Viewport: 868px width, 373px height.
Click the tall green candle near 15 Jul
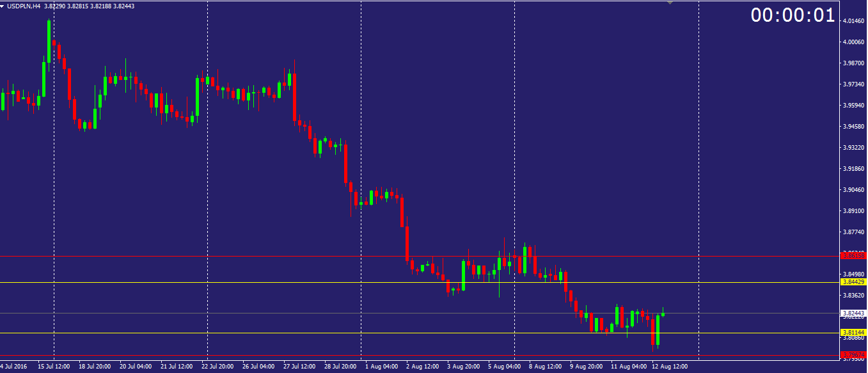[49, 41]
